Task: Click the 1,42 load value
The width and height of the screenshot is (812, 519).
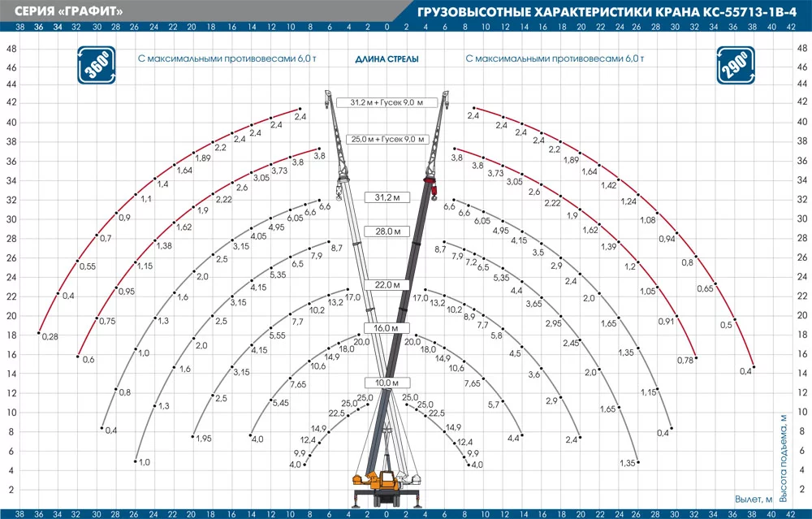Action: click(609, 185)
